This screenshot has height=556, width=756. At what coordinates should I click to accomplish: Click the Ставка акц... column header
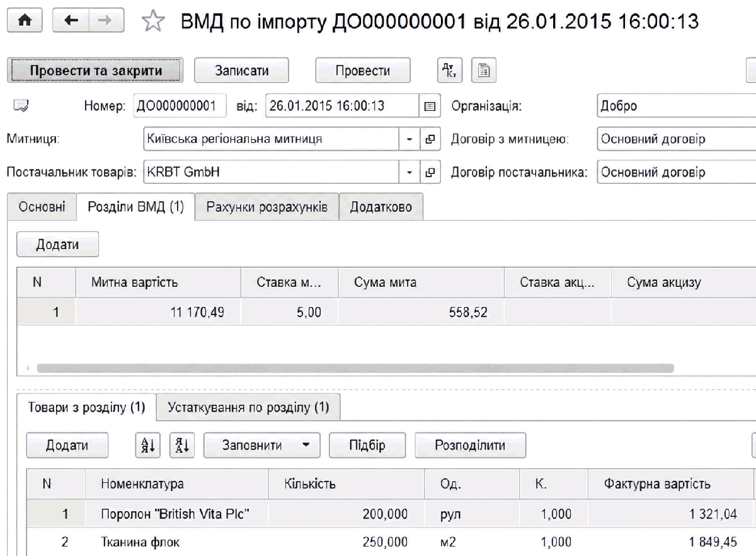pos(558,282)
